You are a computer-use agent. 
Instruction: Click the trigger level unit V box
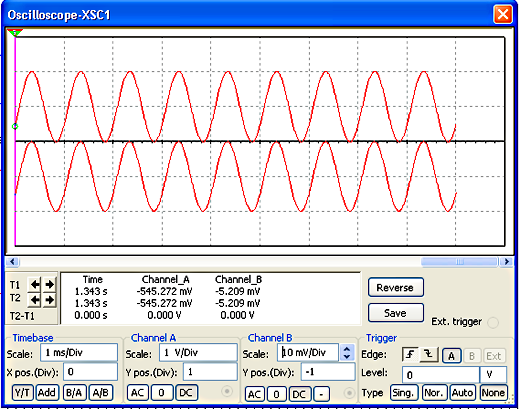point(493,375)
